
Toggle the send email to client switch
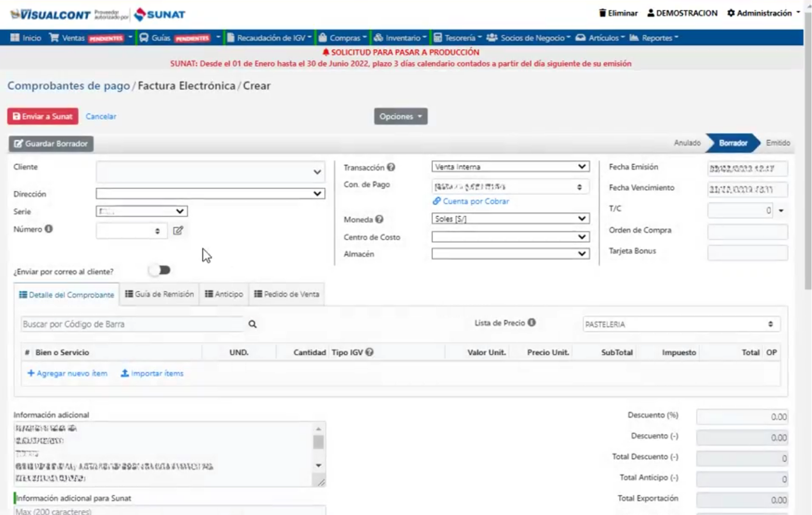[x=160, y=270]
